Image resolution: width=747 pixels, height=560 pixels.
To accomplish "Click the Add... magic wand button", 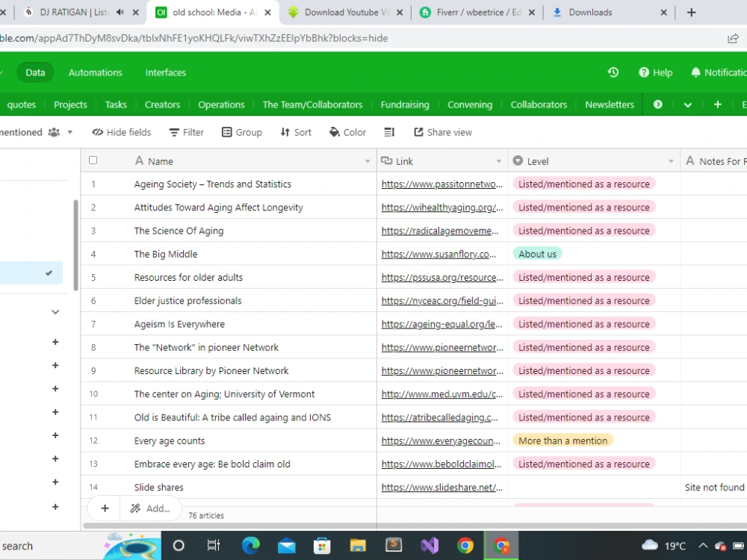I will tap(150, 508).
